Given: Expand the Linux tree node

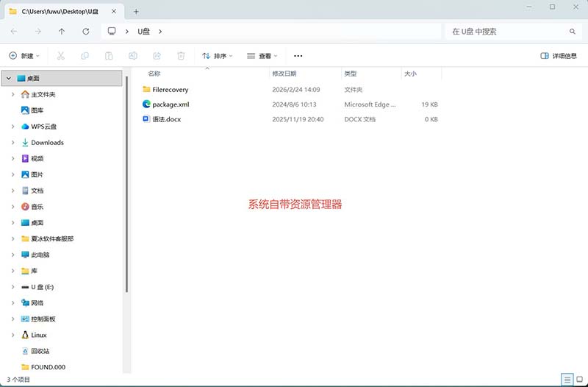Looking at the screenshot, I should [x=12, y=335].
